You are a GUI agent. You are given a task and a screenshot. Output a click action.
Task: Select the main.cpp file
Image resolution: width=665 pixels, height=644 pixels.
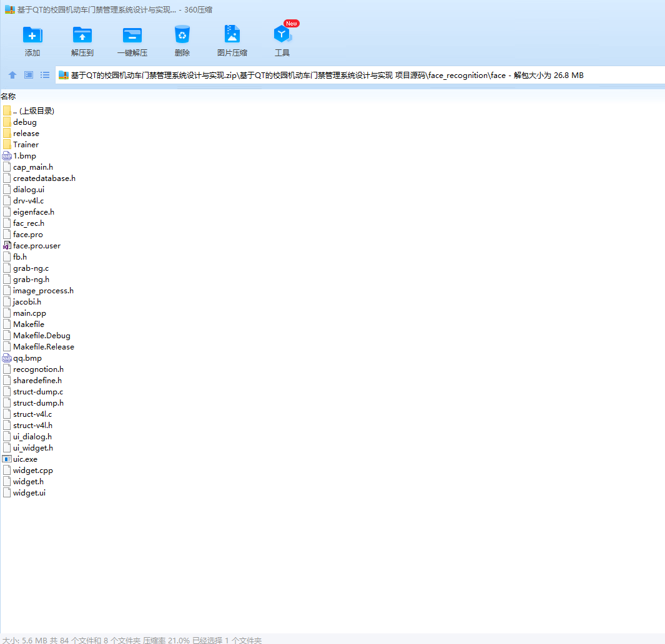(x=24, y=313)
